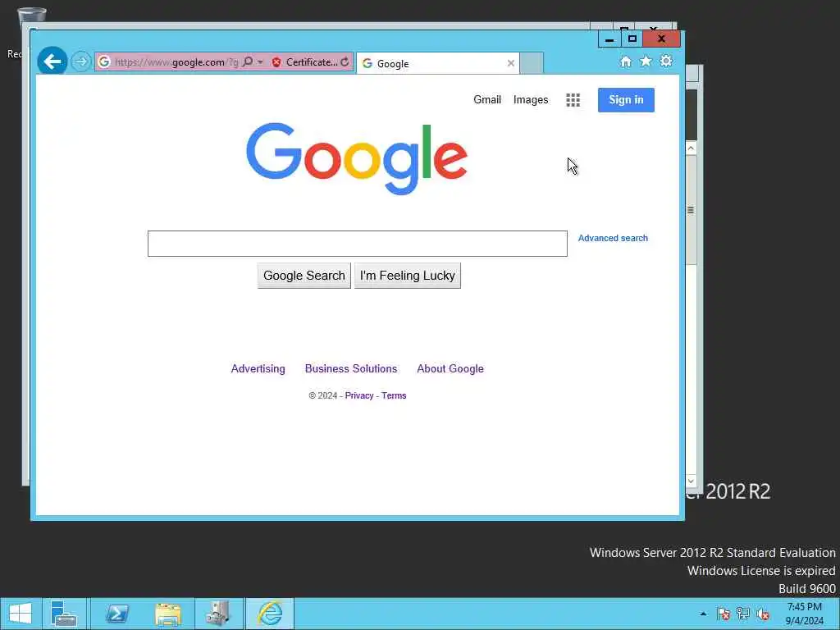
Task: Open Favorites with the star icon
Action: coord(646,61)
